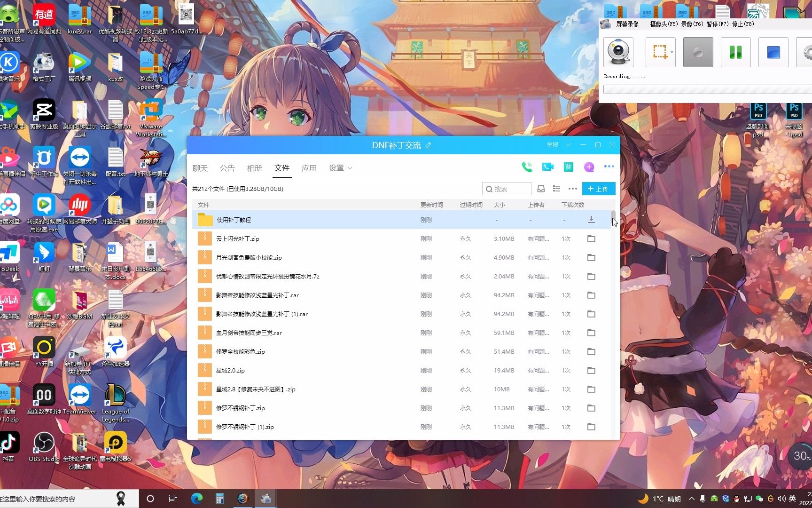Edit the group name pencil icon
Screen dimensions: 812x508
[428, 145]
